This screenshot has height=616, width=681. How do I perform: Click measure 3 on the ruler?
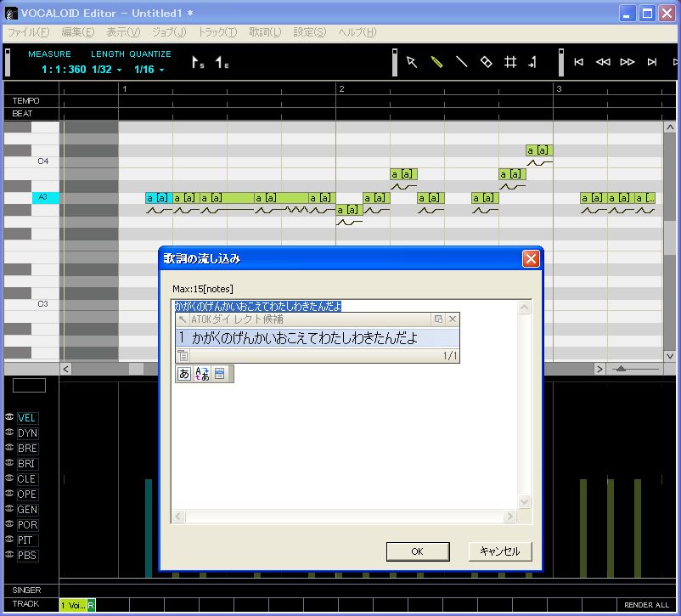pyautogui.click(x=559, y=88)
